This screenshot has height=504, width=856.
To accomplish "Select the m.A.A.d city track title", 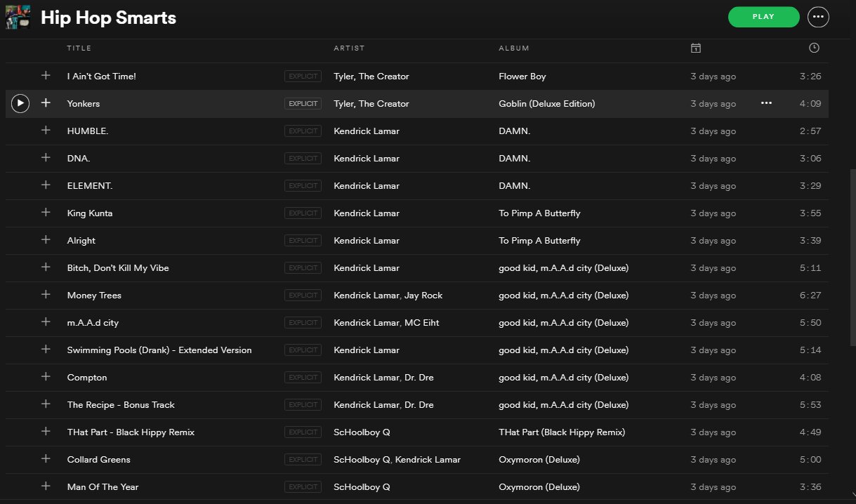I will point(93,323).
